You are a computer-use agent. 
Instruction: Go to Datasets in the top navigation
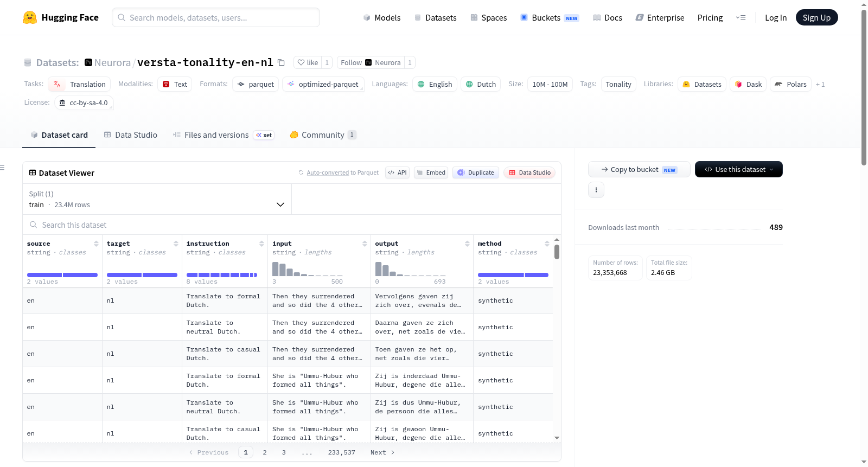click(x=435, y=17)
